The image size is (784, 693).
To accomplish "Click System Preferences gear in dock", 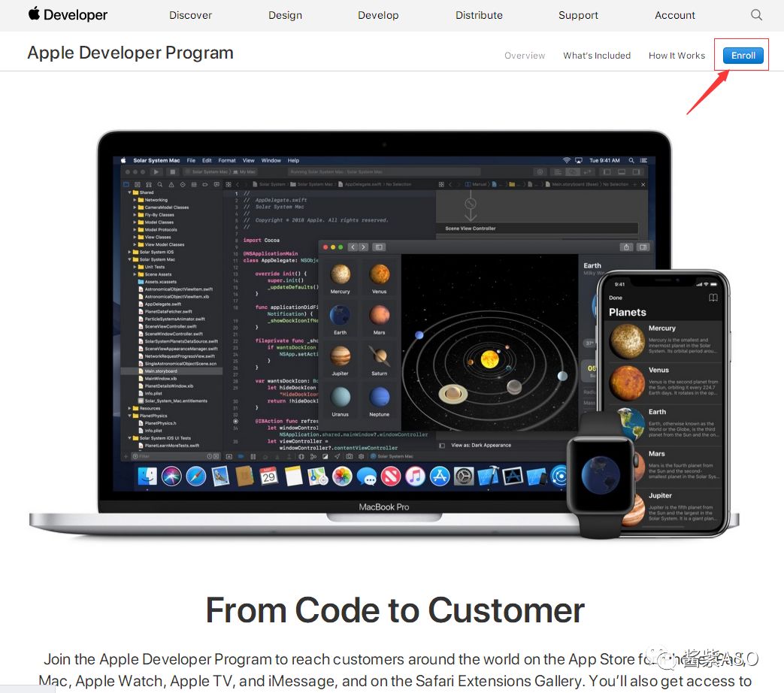I will tap(464, 476).
